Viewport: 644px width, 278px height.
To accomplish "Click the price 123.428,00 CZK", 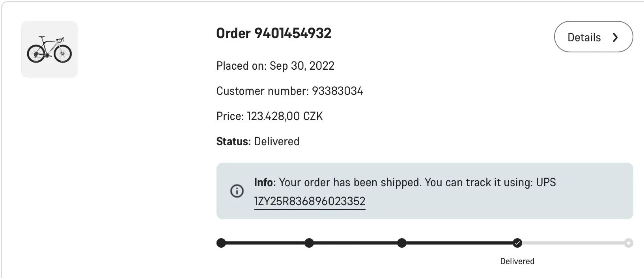I will pos(285,116).
